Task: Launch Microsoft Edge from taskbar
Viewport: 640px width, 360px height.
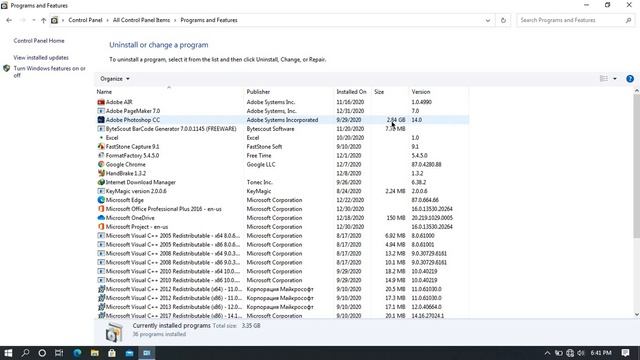Action: point(77,353)
